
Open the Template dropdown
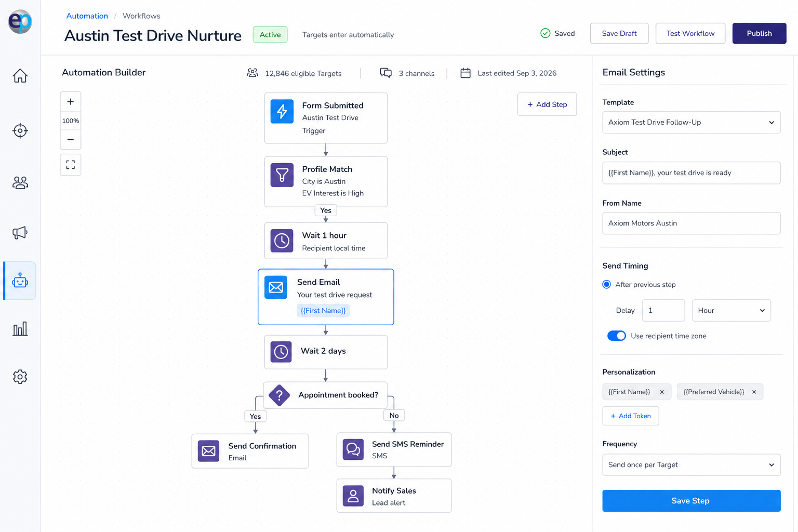(691, 123)
